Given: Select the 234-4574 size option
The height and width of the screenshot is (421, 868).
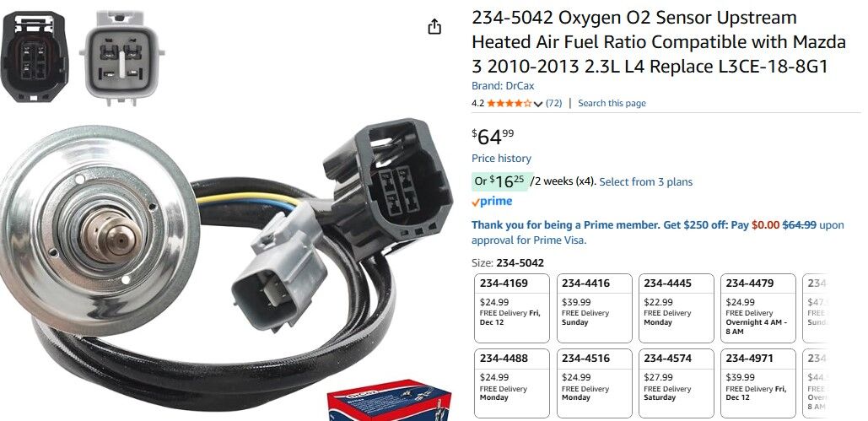Looking at the screenshot, I should [676, 383].
